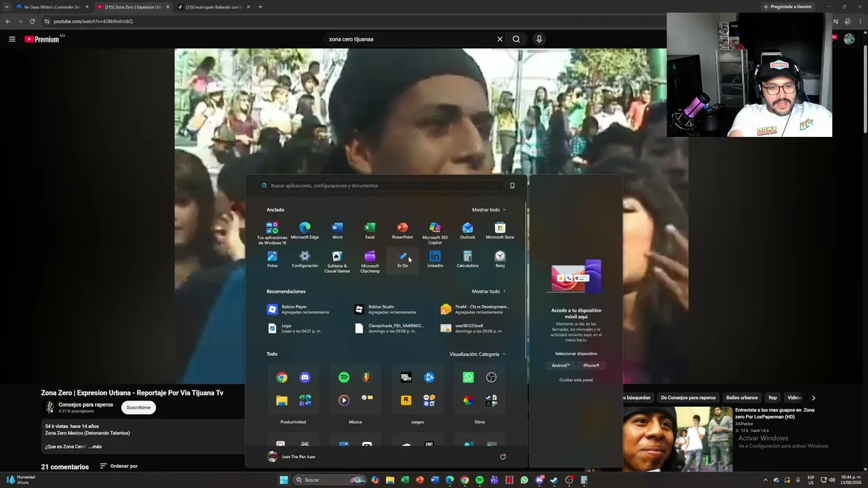
Task: Click Ocultar este panel link
Action: coord(576,380)
